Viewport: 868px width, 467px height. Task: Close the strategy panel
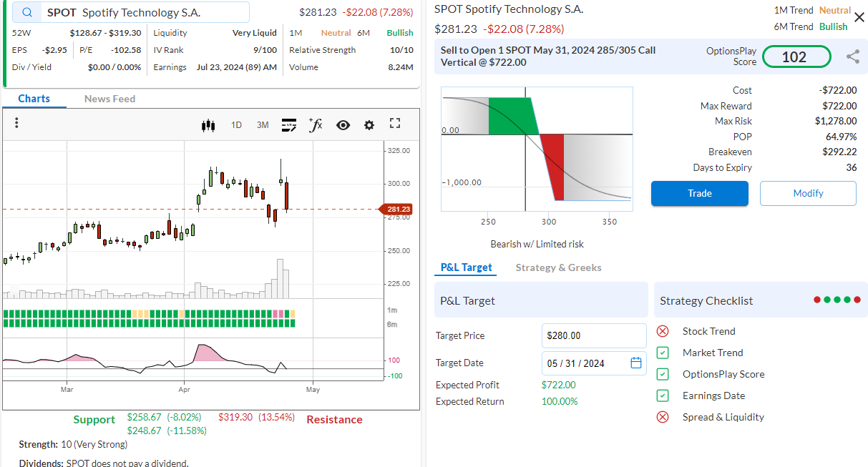pyautogui.click(x=859, y=17)
